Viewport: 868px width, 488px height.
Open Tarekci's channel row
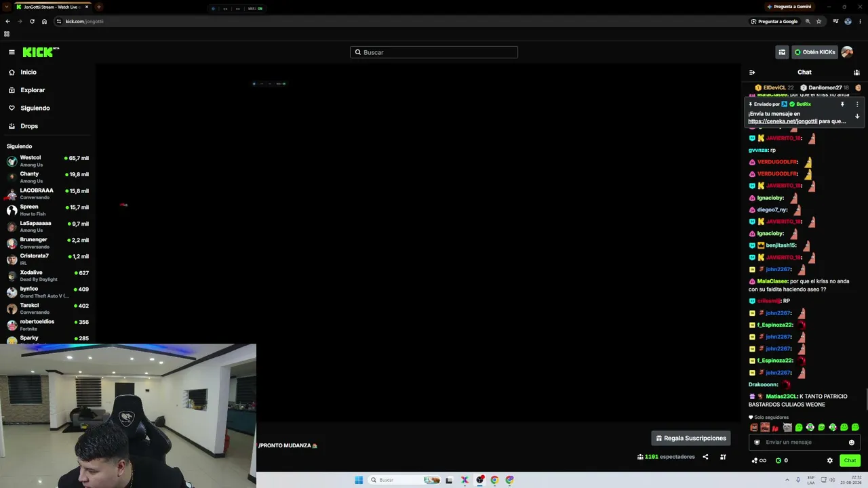(x=47, y=308)
